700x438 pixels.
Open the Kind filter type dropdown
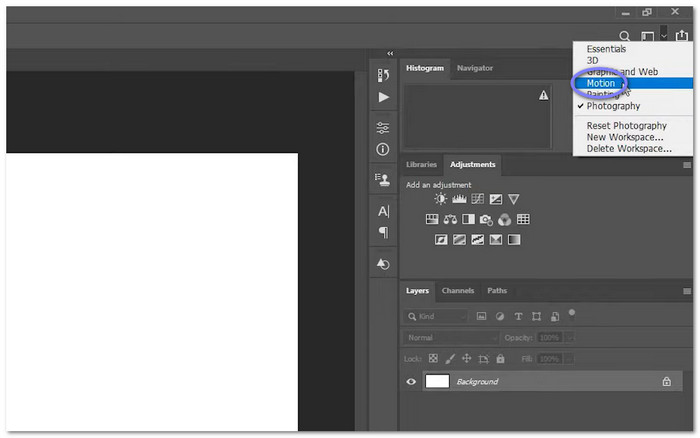click(436, 317)
